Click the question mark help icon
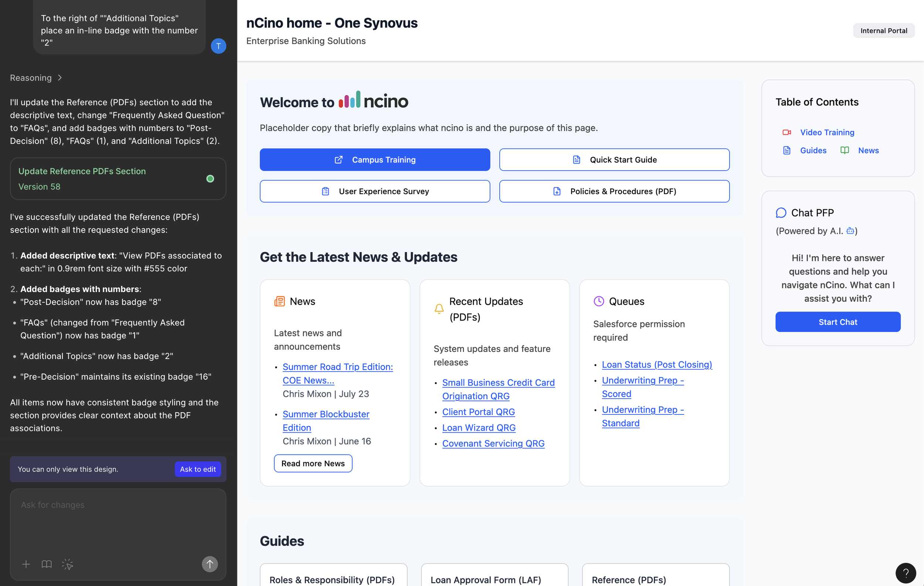This screenshot has width=924, height=586. tap(906, 573)
